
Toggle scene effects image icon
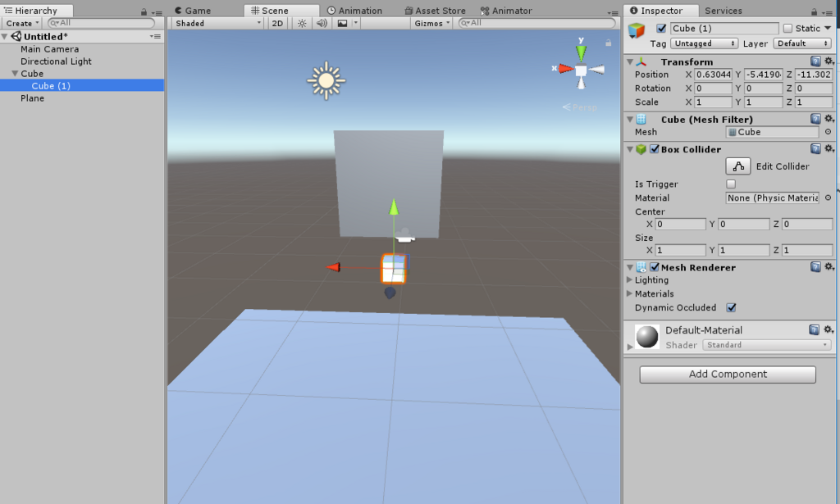(342, 23)
